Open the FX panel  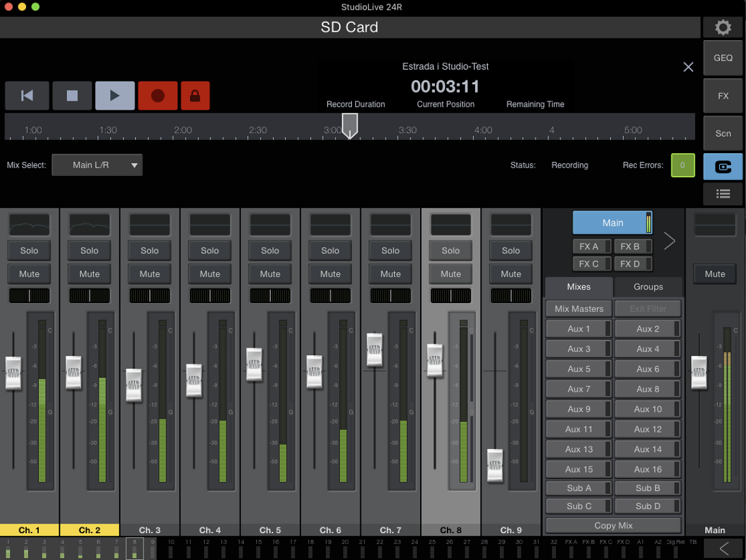722,96
